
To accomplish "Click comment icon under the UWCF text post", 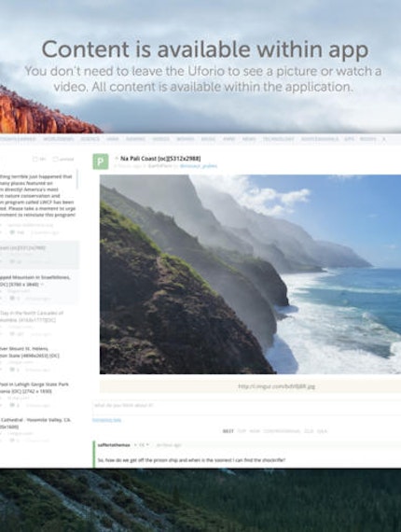I will coord(12,232).
